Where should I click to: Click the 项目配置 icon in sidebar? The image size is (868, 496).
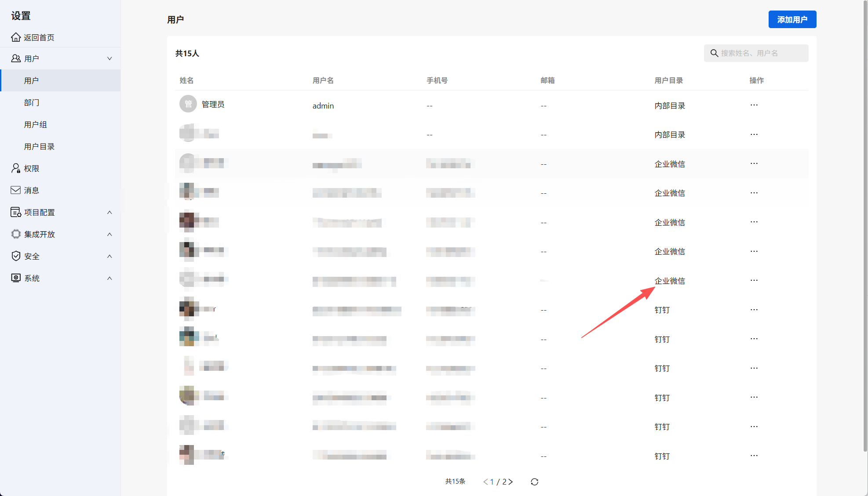[16, 212]
